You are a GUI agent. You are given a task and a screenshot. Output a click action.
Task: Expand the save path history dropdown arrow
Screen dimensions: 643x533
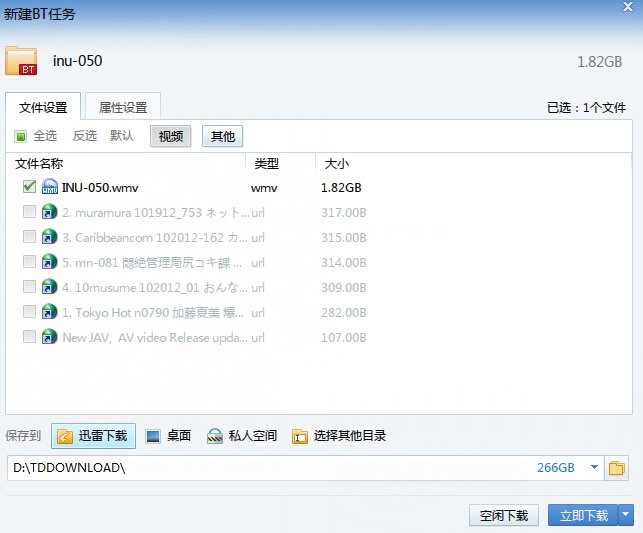click(x=594, y=467)
